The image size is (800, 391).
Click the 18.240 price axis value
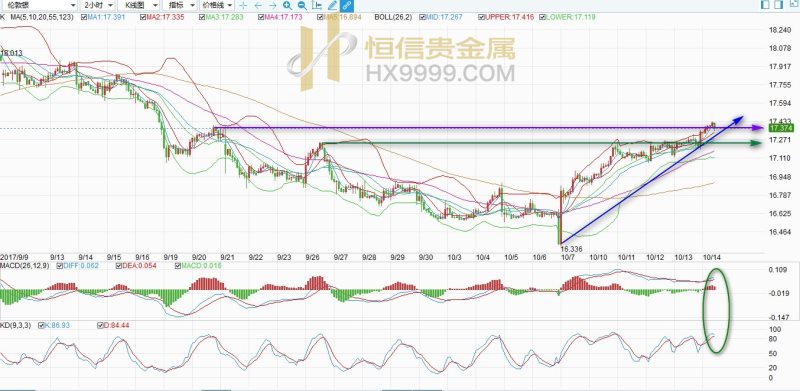pos(779,30)
